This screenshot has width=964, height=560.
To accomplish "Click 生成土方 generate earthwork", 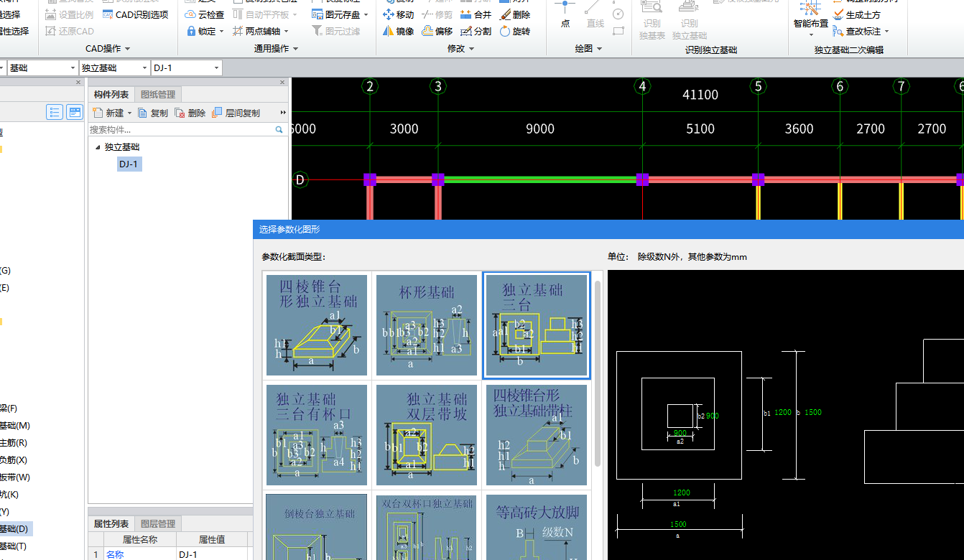I will point(858,14).
